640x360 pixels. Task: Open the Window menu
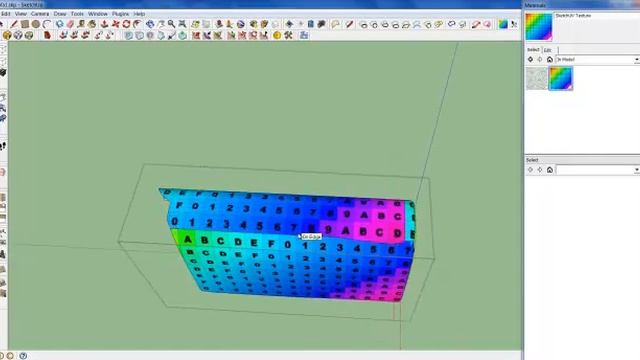[98, 14]
